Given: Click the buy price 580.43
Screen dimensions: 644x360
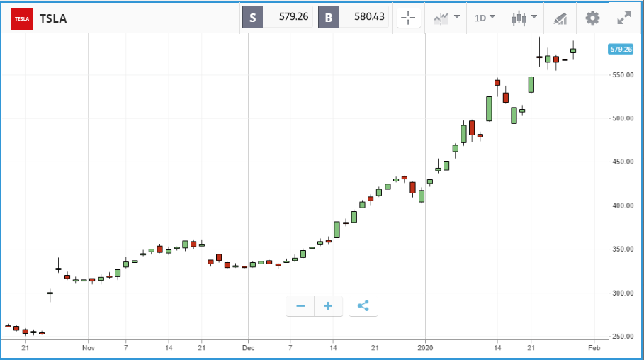Looking at the screenshot, I should point(369,16).
